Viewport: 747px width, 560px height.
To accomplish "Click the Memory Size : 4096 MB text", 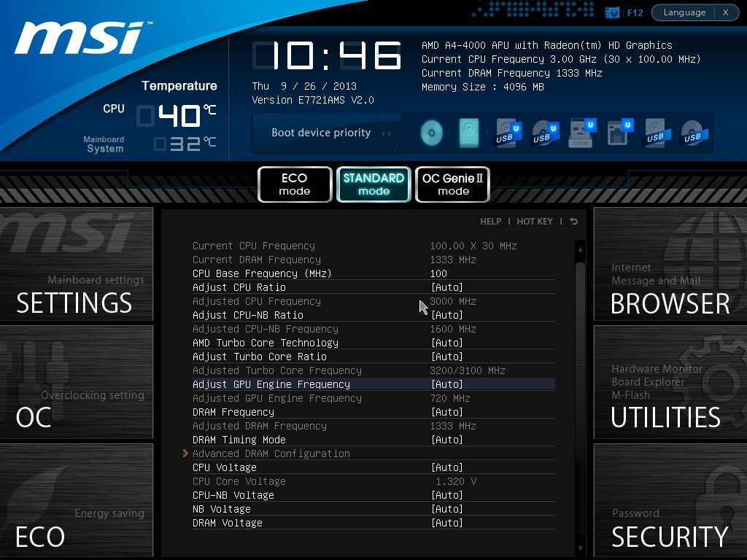I will pyautogui.click(x=483, y=87).
